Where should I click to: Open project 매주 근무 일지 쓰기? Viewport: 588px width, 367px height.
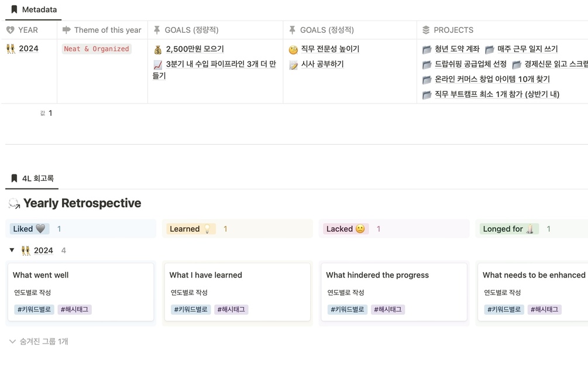[x=527, y=49]
